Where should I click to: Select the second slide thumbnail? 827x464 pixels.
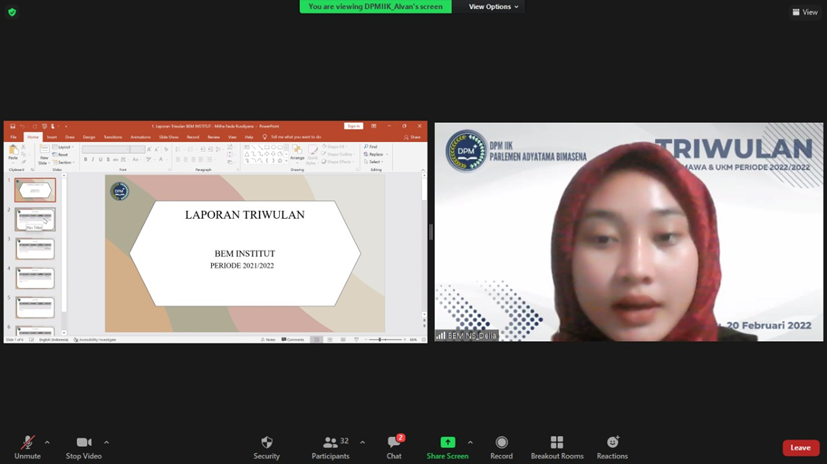pos(35,219)
